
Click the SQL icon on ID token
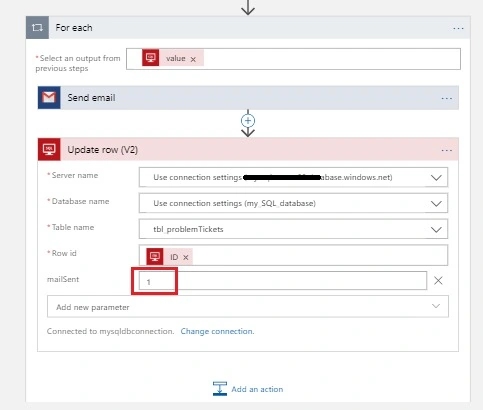[x=155, y=256]
